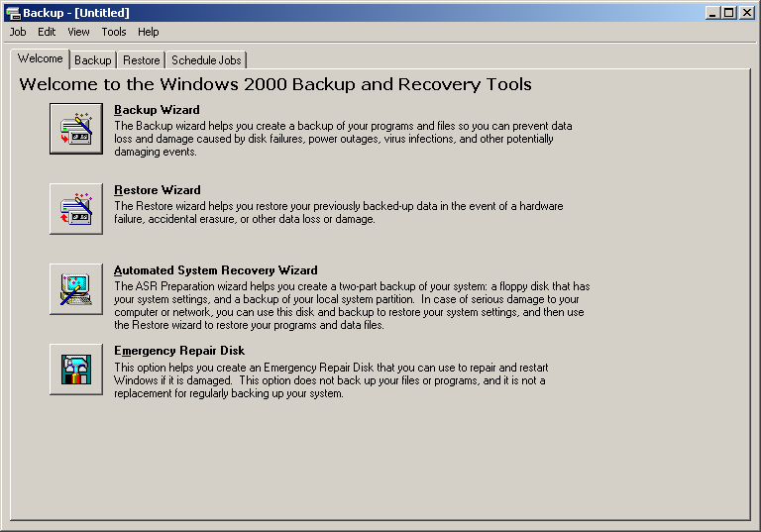
Task: Click the Backup Wizard heading text
Action: (x=157, y=110)
